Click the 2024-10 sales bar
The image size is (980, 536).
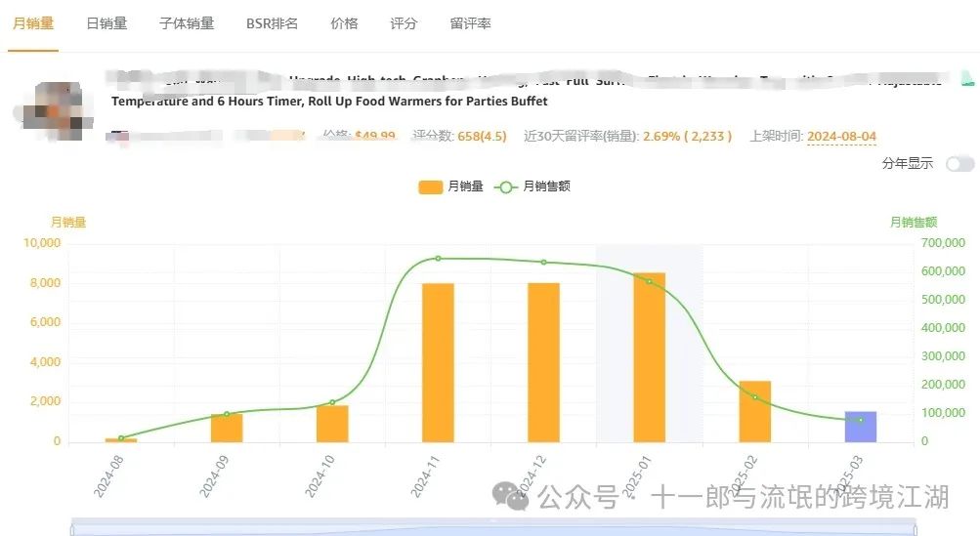(x=332, y=424)
